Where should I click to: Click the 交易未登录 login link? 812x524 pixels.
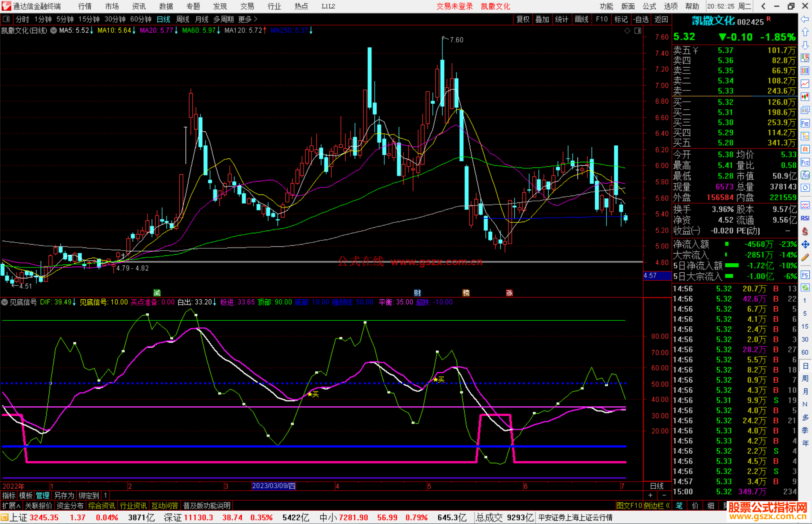click(454, 6)
